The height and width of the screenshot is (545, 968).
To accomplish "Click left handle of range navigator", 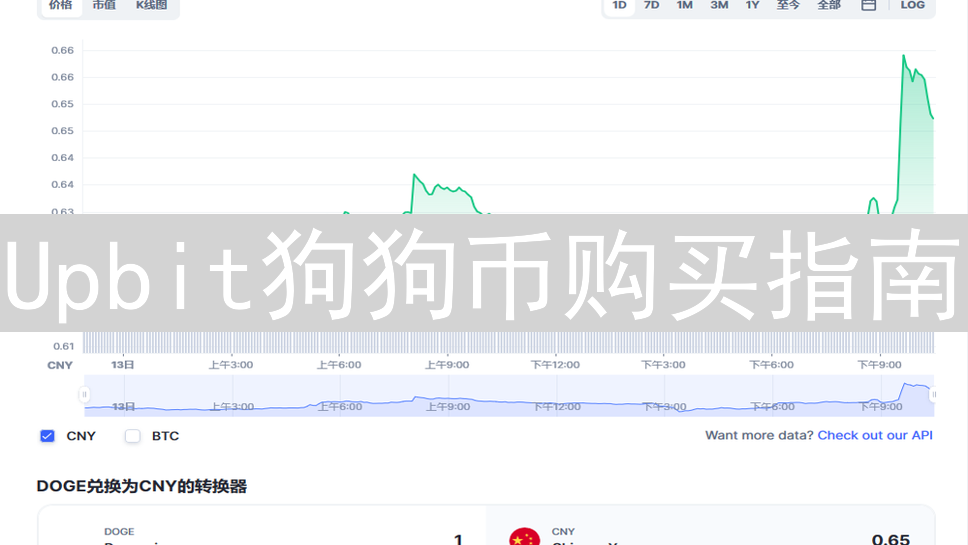I will tap(85, 394).
